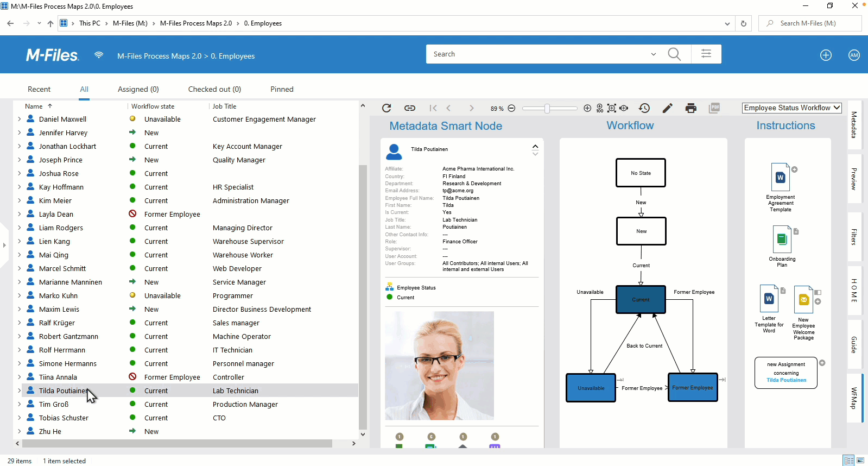This screenshot has height=466, width=868.
Task: Open New Employee Welcome Package icon
Action: click(803, 300)
